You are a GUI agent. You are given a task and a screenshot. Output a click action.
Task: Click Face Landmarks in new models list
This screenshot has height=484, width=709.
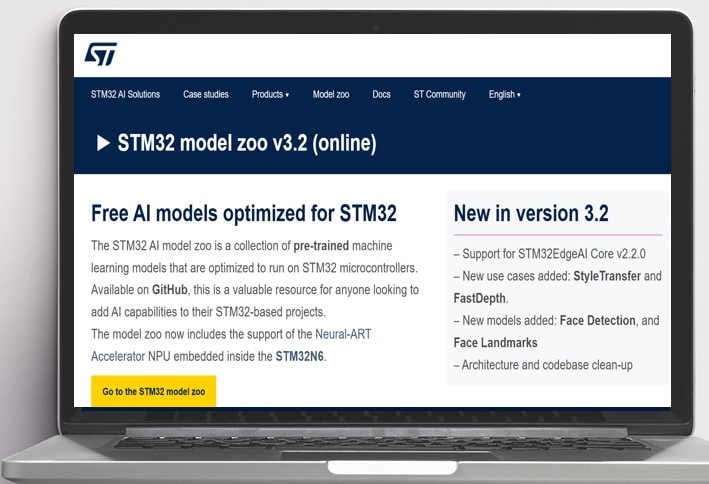[495, 343]
